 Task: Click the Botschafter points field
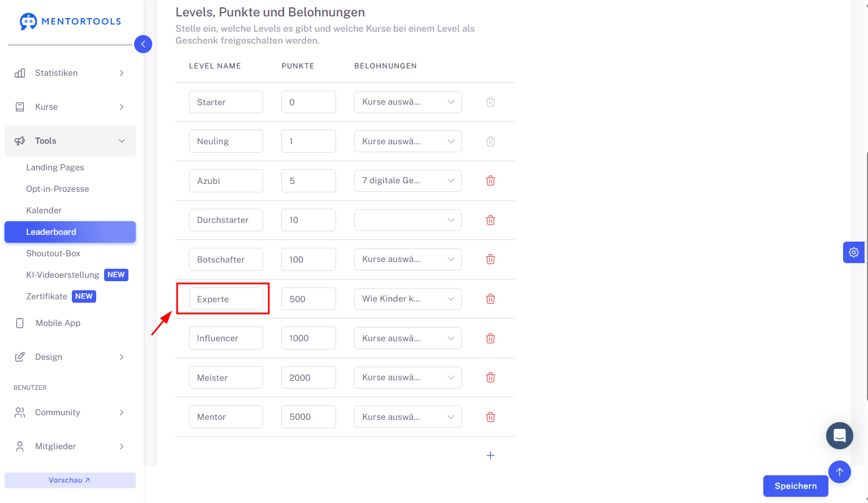coord(308,260)
